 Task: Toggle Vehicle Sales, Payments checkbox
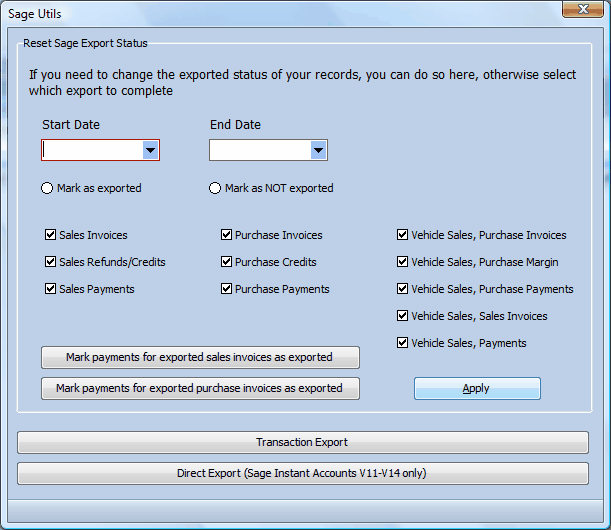[x=403, y=343]
